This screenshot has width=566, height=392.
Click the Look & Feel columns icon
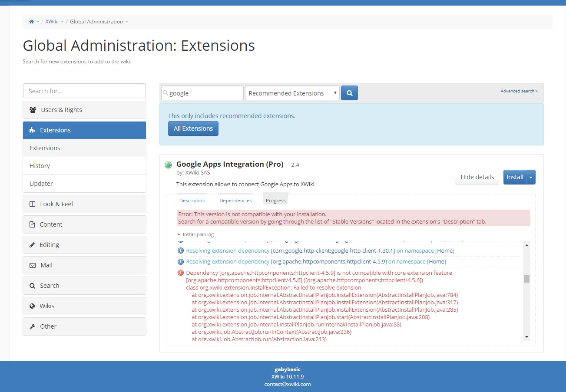click(32, 204)
